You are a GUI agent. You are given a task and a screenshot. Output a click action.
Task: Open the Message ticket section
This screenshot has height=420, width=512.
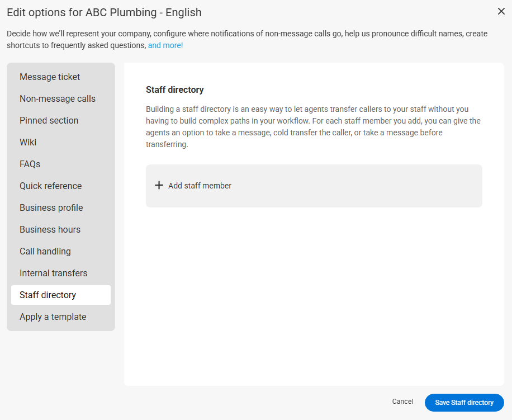click(x=50, y=77)
